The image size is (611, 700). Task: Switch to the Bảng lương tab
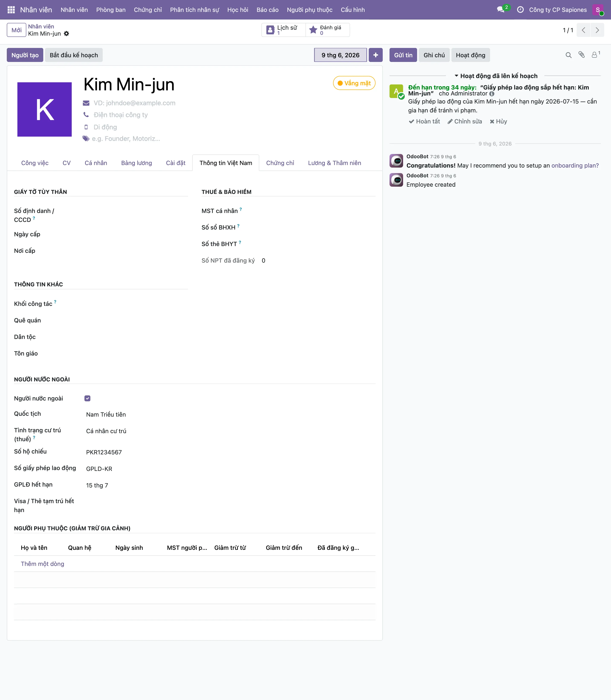(136, 163)
